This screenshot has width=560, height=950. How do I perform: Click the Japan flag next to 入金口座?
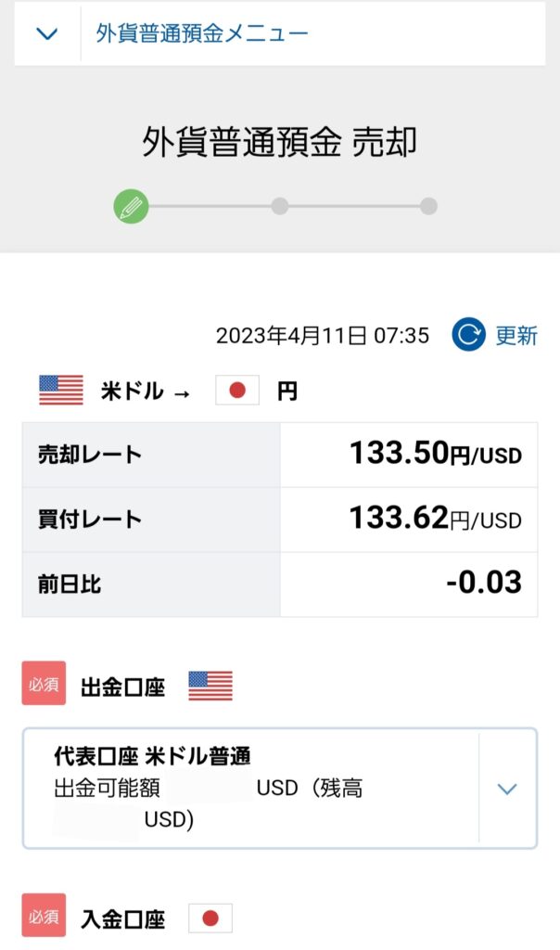[x=210, y=918]
